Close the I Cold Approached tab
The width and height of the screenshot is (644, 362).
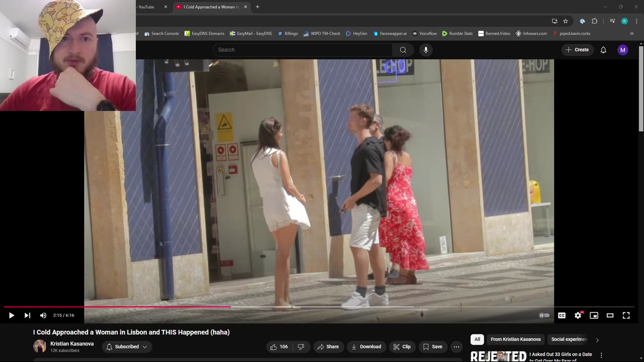coord(246,7)
